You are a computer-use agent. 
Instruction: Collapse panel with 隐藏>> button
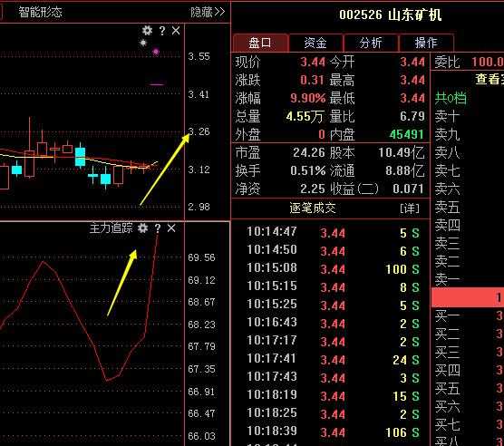coord(208,12)
